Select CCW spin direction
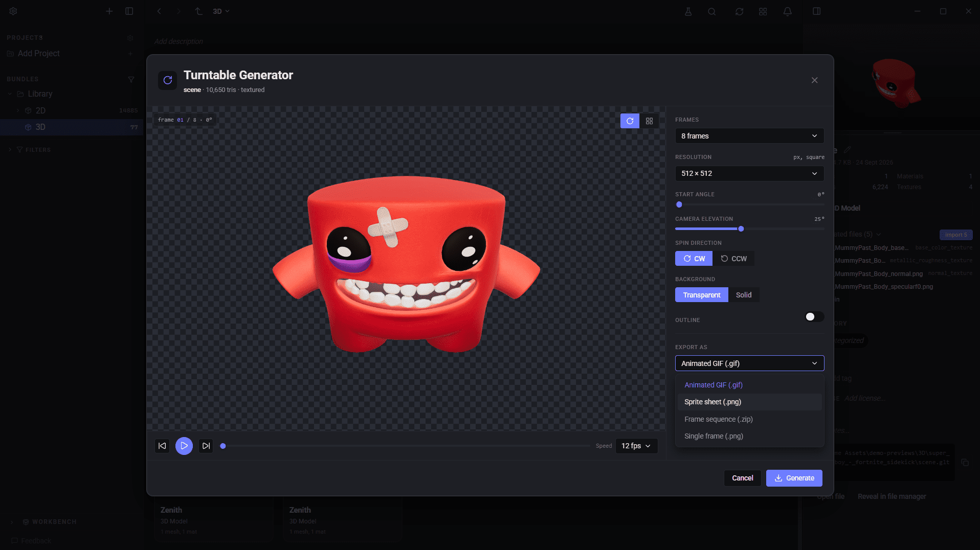The width and height of the screenshot is (980, 550). click(x=733, y=259)
